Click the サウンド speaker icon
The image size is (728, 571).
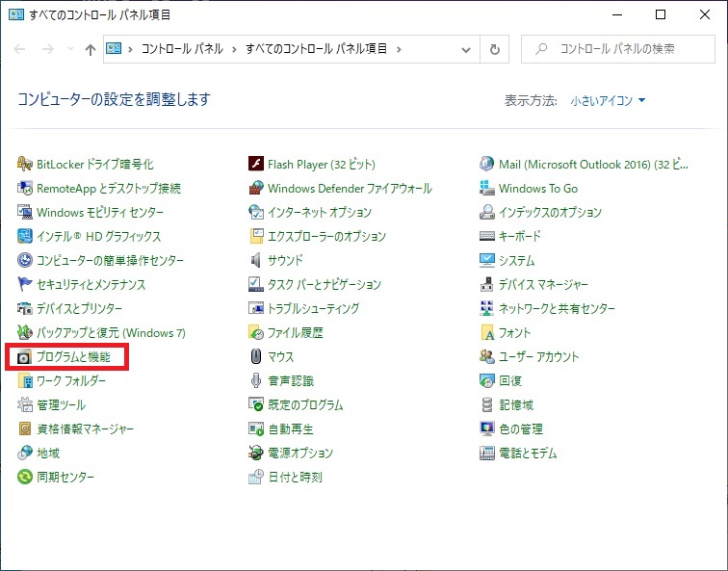point(256,260)
